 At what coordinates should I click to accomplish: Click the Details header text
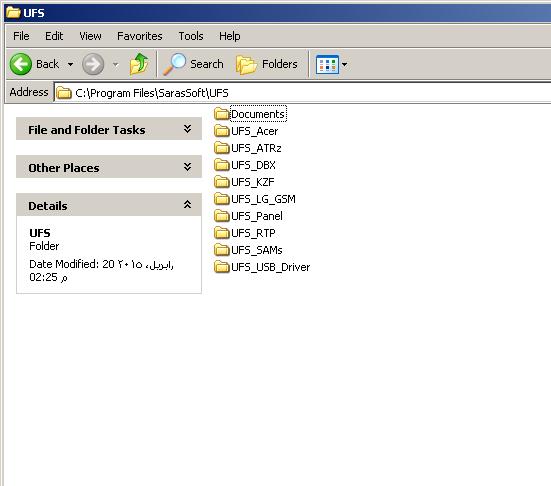[x=48, y=206]
